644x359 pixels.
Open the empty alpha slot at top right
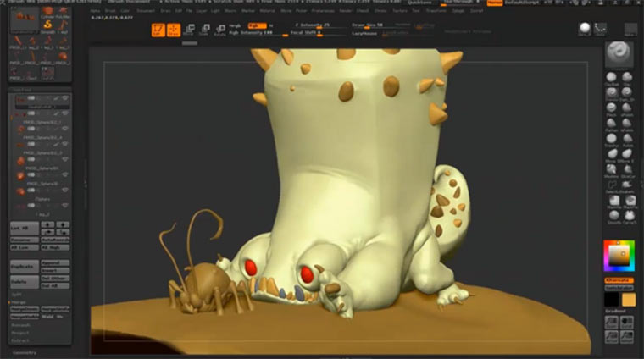click(630, 29)
